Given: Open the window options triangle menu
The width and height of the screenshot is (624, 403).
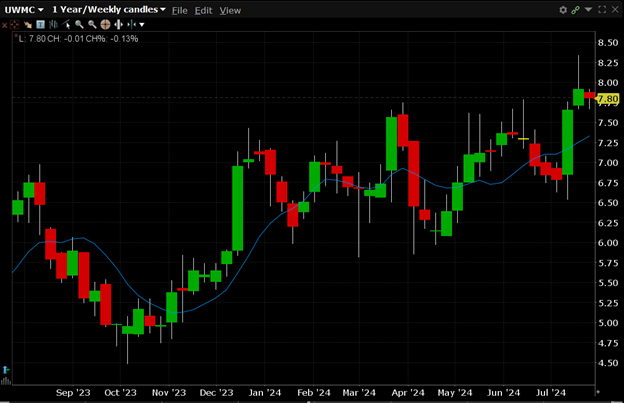Looking at the screenshot, I should click(x=588, y=9).
